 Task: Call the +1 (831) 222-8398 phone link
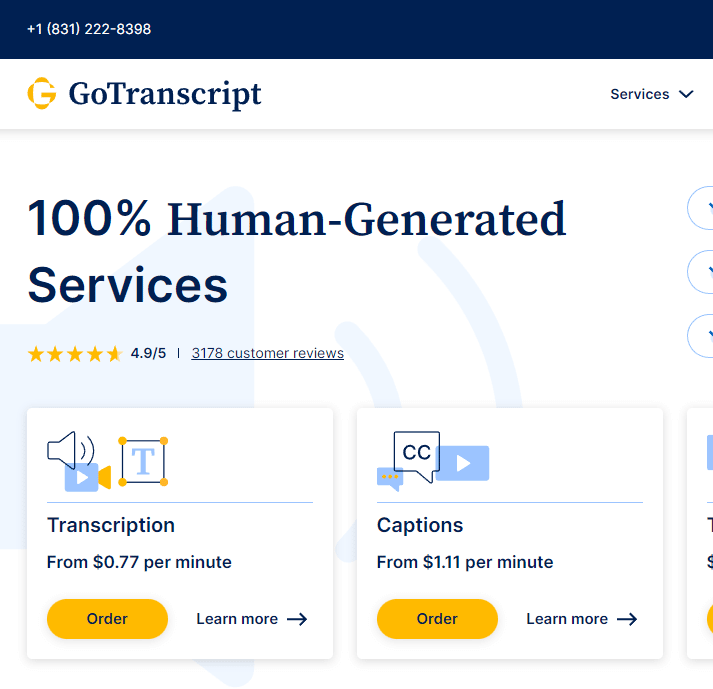point(89,29)
